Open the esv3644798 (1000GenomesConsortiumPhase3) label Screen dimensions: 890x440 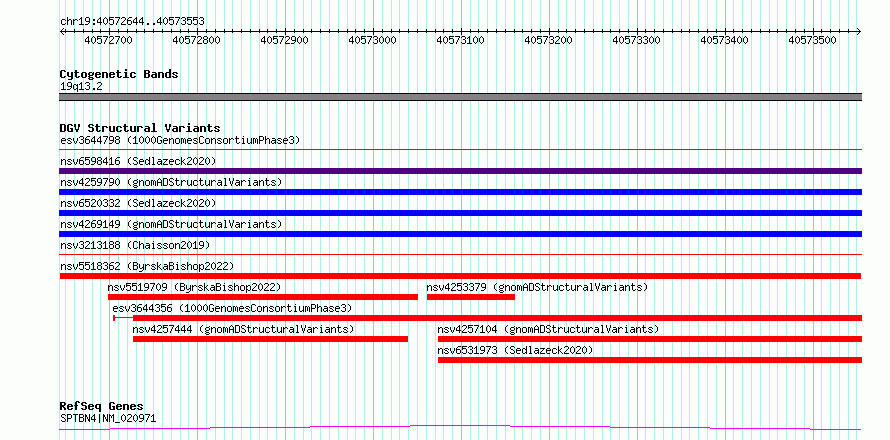pos(180,140)
